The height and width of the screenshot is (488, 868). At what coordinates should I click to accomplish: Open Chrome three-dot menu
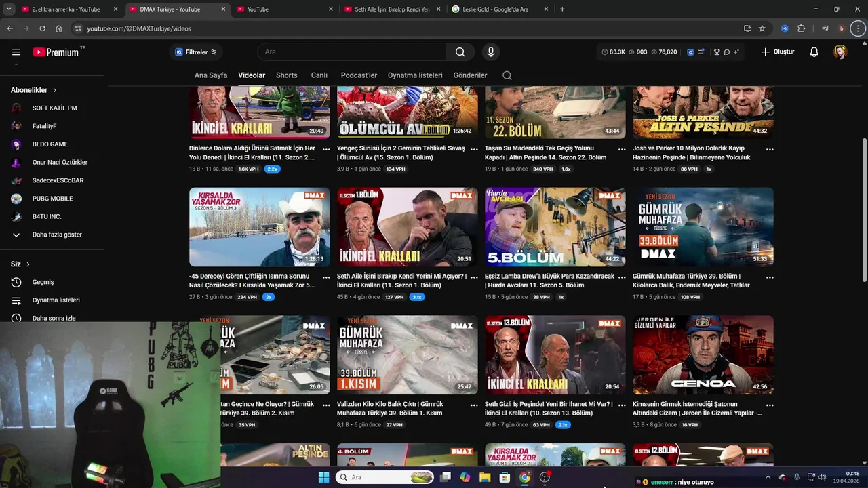(858, 28)
